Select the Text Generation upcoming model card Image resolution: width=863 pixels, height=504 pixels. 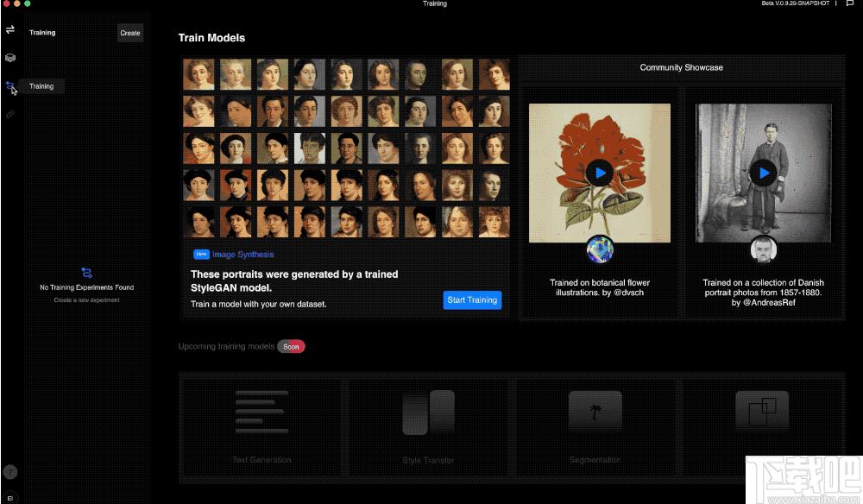(x=261, y=427)
